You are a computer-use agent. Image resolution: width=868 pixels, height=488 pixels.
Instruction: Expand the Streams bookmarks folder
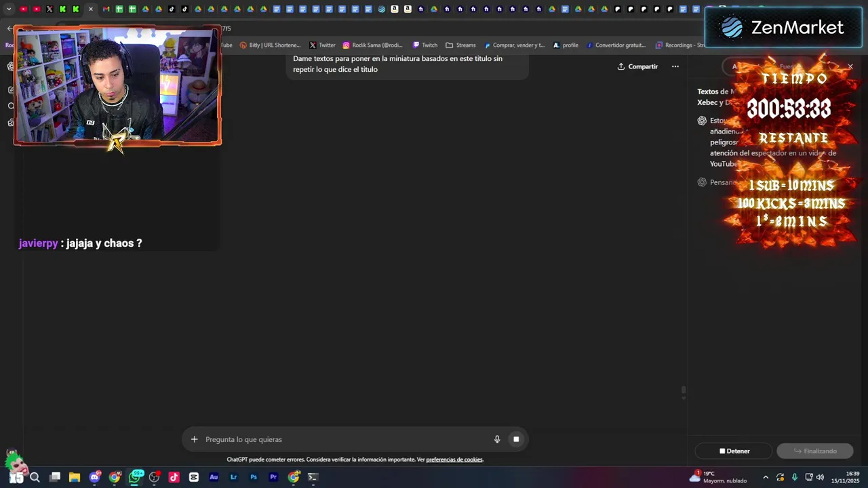[460, 45]
